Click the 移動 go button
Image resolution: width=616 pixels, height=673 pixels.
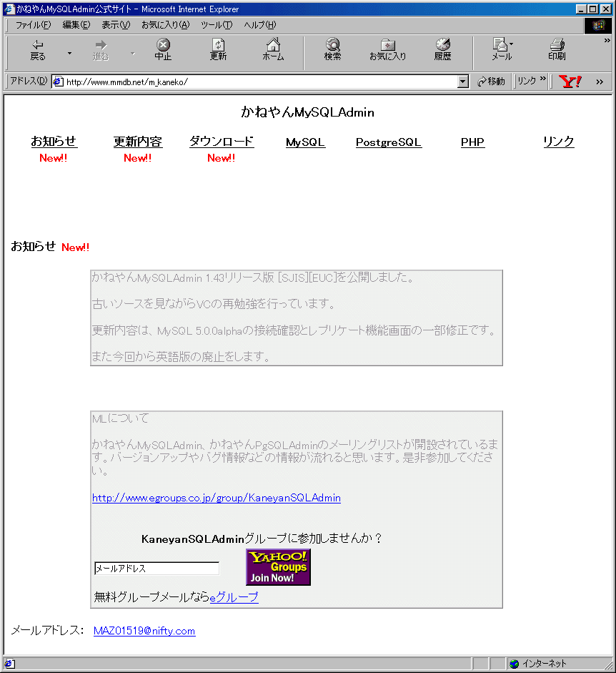click(492, 82)
